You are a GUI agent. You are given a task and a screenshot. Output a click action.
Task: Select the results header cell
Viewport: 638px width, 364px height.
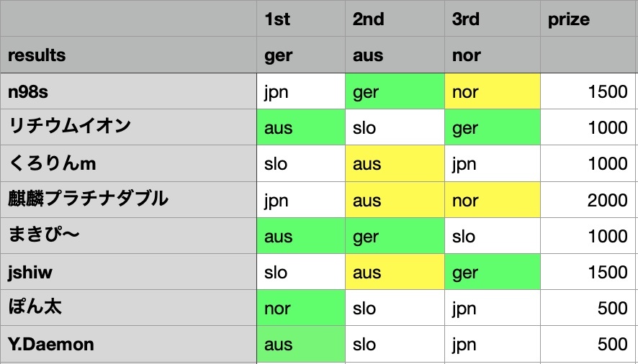pos(129,55)
